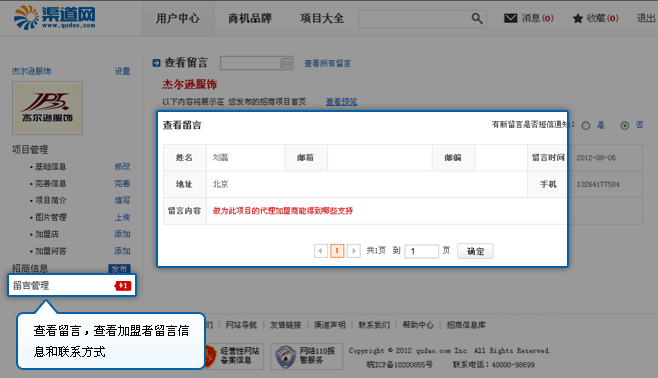This screenshot has height=378, width=658.
Task: Click the 帮助中心 footer link
Action: (418, 325)
